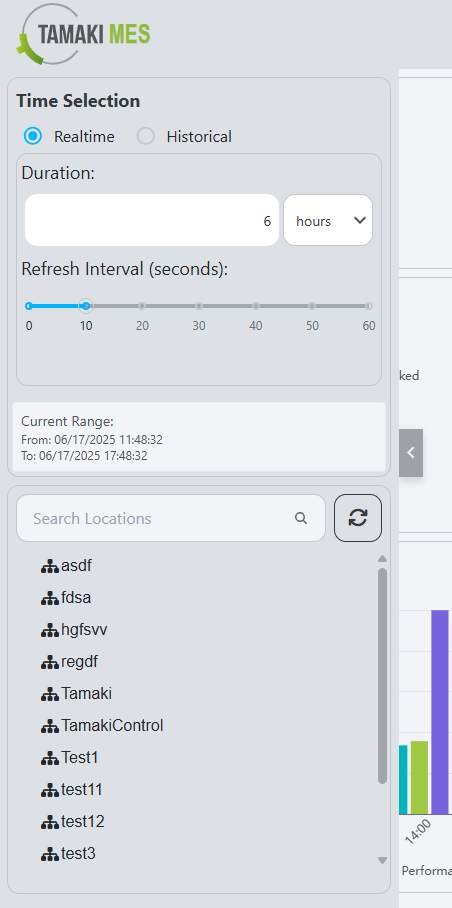
Task: Click the locations list scroll up arrow
Action: [382, 559]
